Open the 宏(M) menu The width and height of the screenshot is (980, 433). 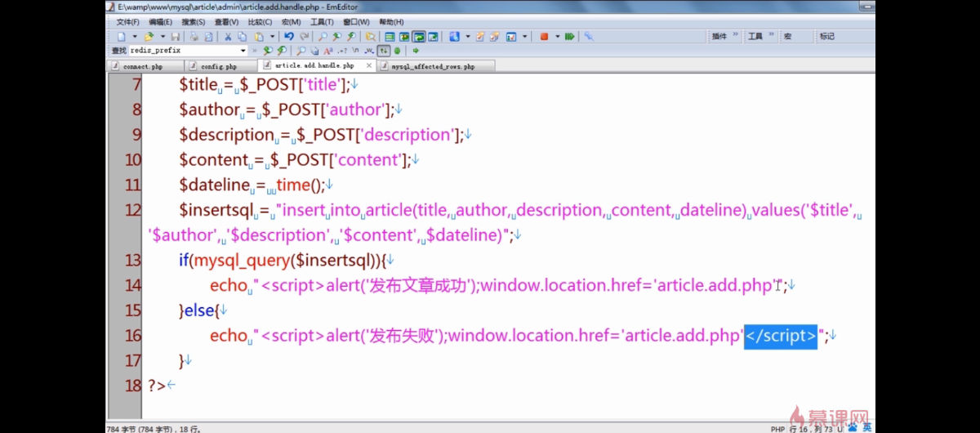coord(291,22)
